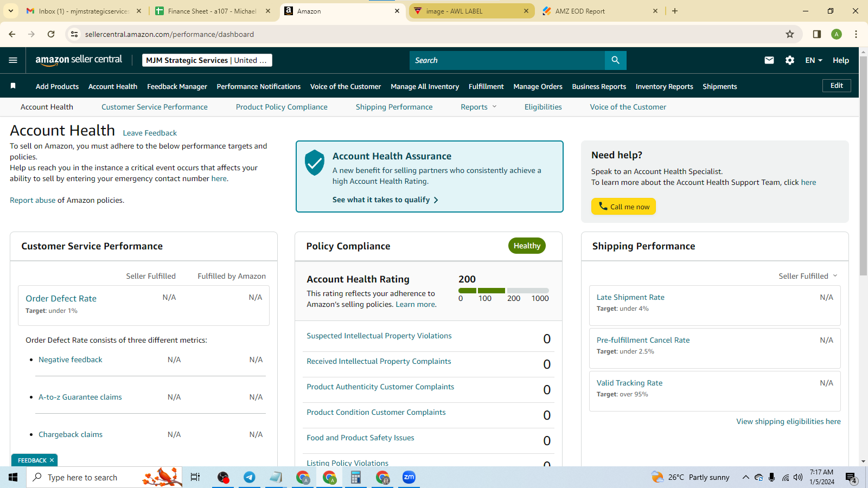868x488 pixels.
Task: Open the buyer messages envelope icon
Action: click(x=769, y=60)
